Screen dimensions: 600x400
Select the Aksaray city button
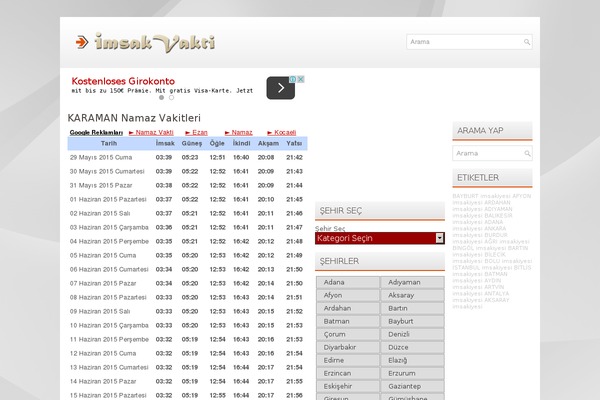412,296
